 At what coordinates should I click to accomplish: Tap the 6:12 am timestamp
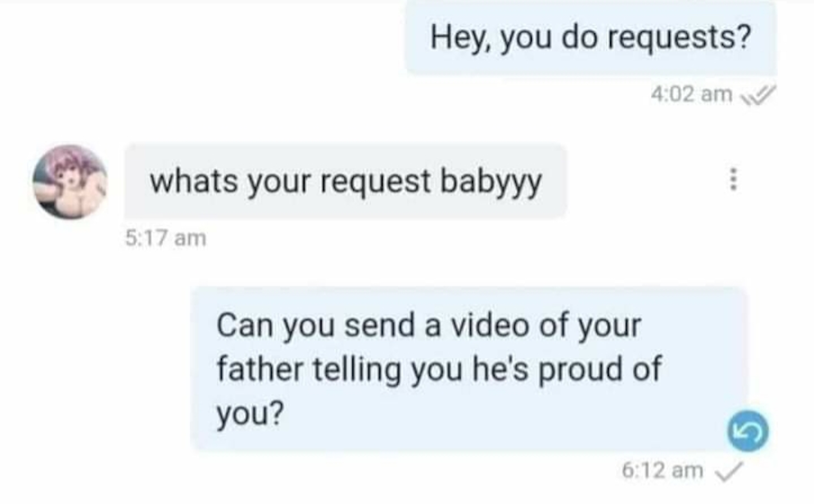[663, 471]
